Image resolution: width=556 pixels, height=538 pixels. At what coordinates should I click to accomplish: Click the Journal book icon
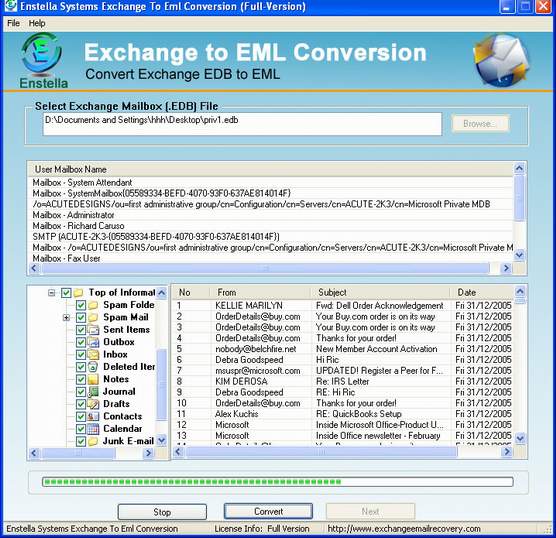[x=93, y=392]
